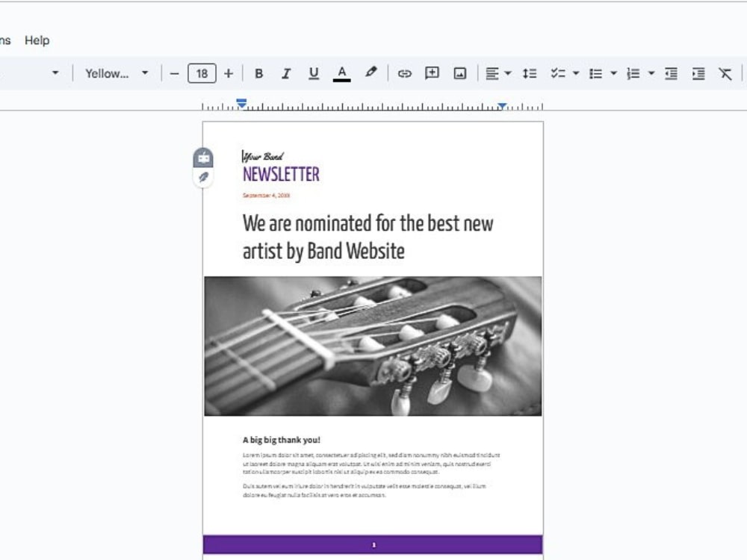Expand the checklist options arrow
The image size is (747, 560).
tap(576, 74)
